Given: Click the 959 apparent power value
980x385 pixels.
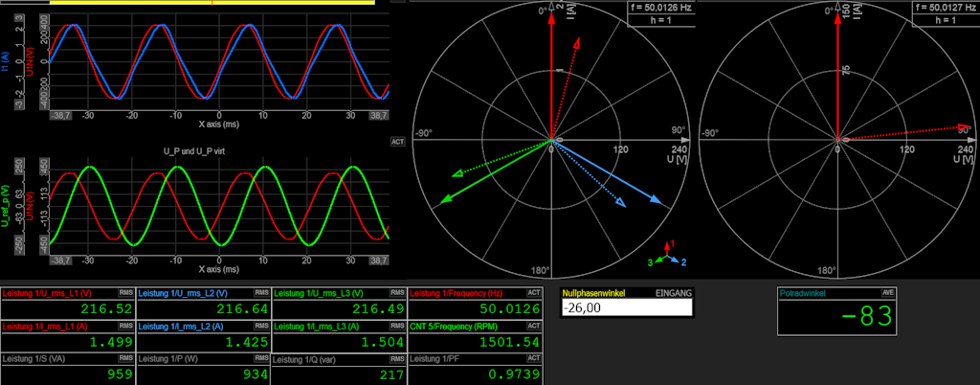Looking at the screenshot, I should tap(118, 374).
